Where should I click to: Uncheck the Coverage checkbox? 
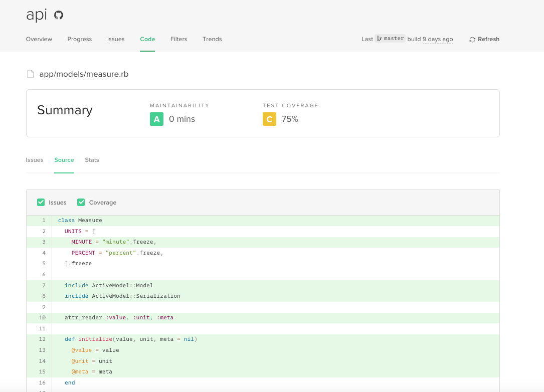click(81, 202)
